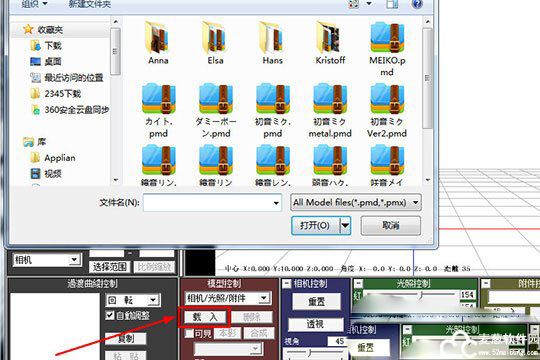The image size is (540, 360).
Task: Open the Anna folder
Action: (x=158, y=43)
